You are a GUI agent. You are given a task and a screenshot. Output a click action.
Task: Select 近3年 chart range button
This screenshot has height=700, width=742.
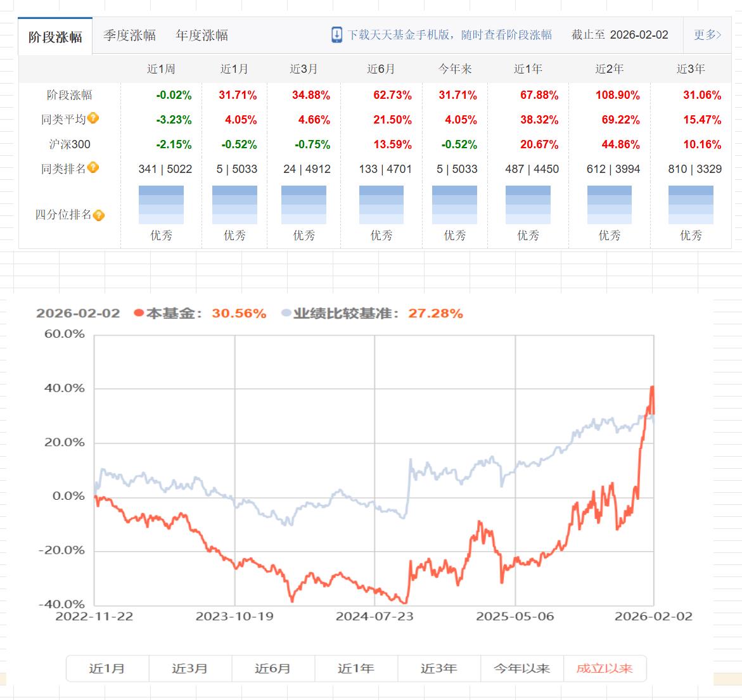click(x=439, y=668)
